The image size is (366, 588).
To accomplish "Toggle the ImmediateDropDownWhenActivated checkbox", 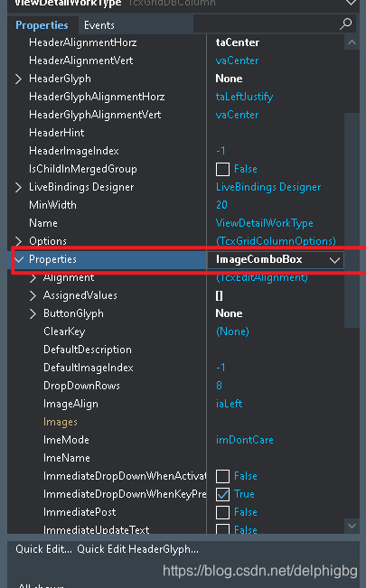I will pyautogui.click(x=222, y=476).
